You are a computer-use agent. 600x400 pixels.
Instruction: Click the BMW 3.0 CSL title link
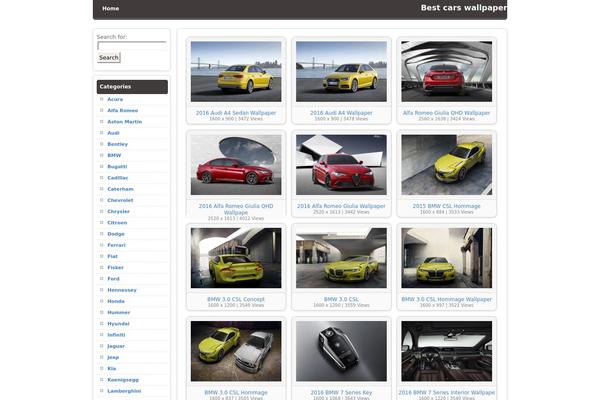click(x=341, y=299)
